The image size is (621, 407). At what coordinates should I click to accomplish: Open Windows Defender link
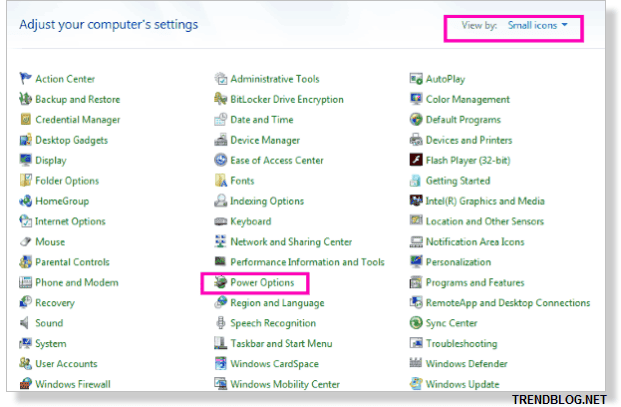[467, 363]
